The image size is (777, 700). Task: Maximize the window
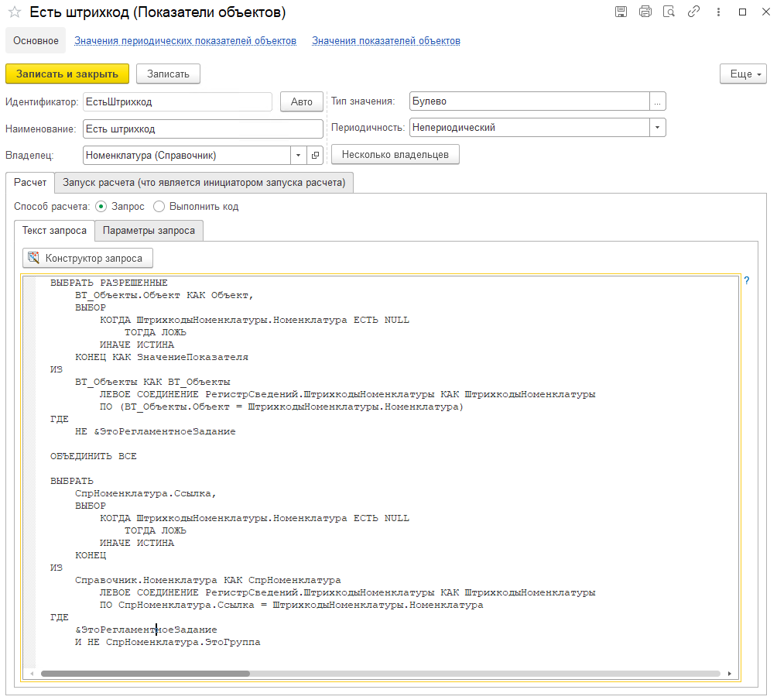point(742,12)
